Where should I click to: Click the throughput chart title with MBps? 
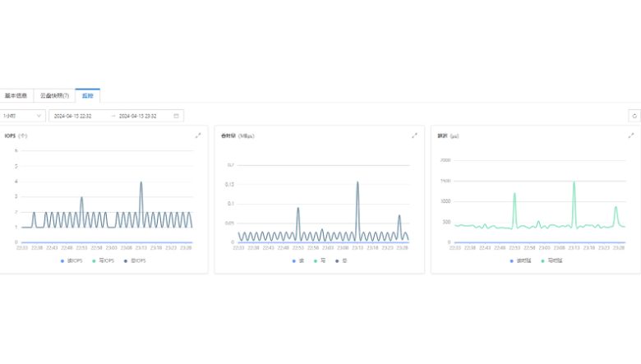pos(237,136)
